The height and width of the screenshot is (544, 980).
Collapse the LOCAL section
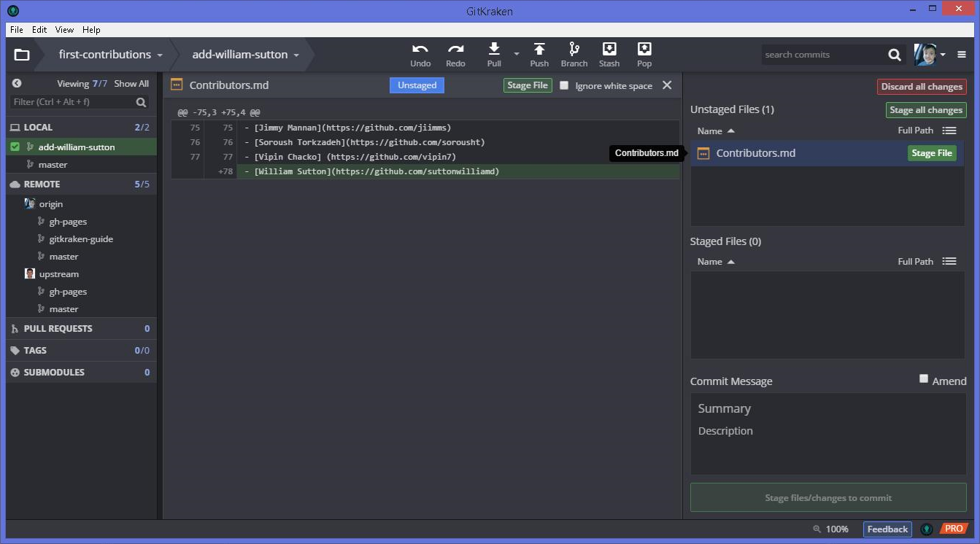(81, 127)
